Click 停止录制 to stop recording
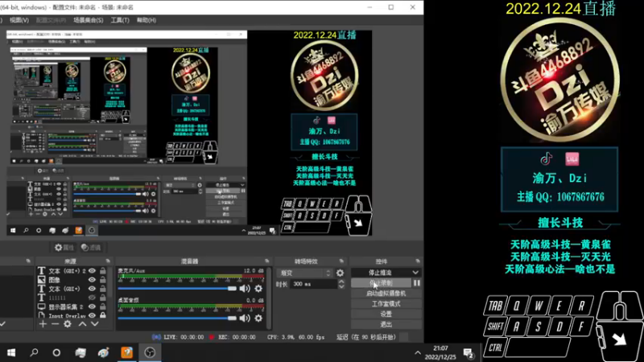 click(x=381, y=283)
